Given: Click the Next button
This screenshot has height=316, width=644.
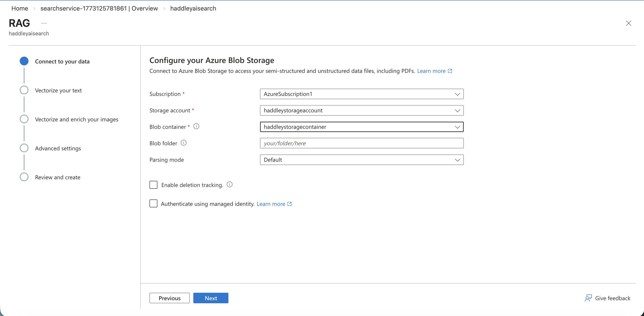Looking at the screenshot, I should pos(210,298).
